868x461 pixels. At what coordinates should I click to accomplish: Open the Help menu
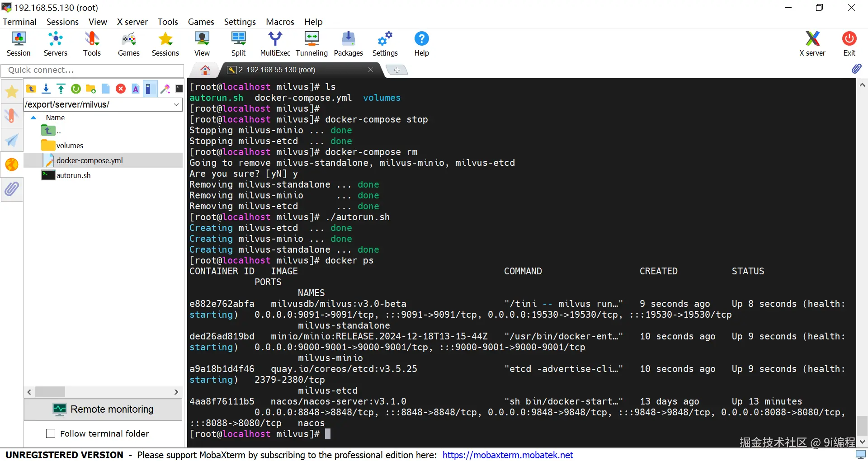[x=313, y=22]
